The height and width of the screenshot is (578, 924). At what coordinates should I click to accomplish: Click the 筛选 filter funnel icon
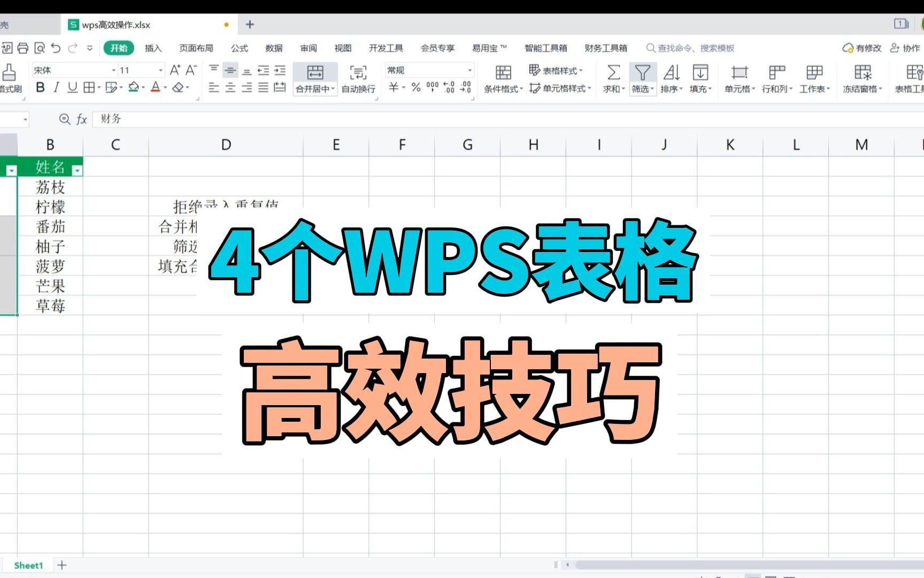click(x=642, y=73)
